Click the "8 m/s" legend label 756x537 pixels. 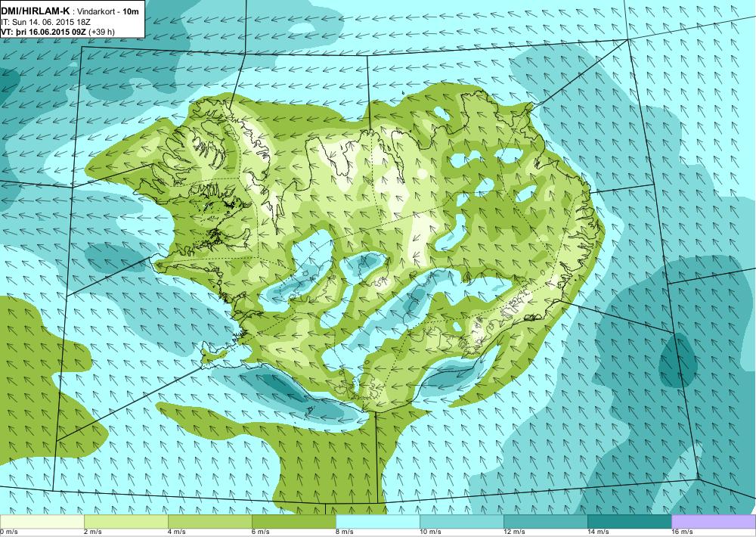[x=345, y=532]
